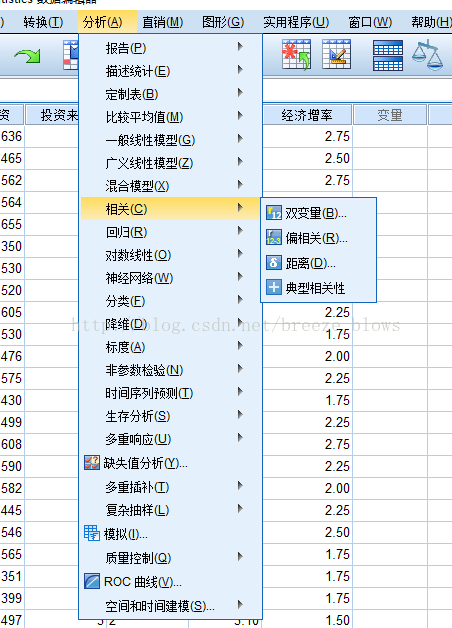This screenshot has height=628, width=452.
Task: Select 双变量(B)... from the submenu
Action: point(318,213)
